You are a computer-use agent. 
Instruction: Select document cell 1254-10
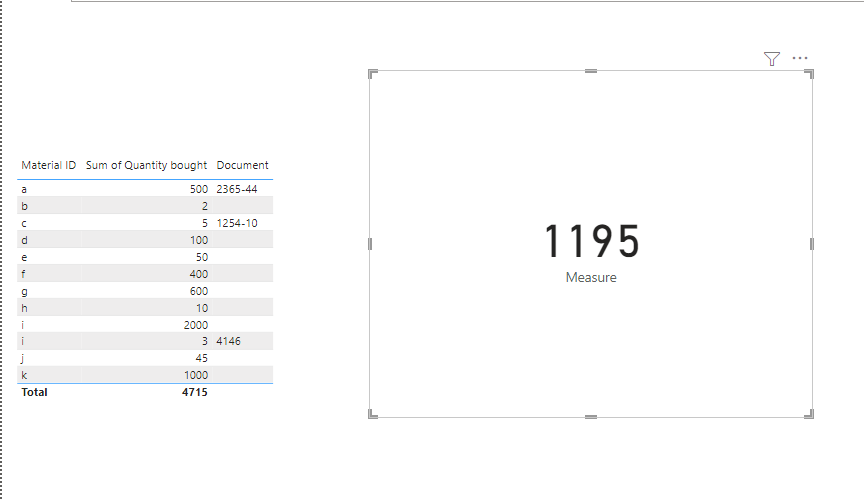pyautogui.click(x=236, y=223)
